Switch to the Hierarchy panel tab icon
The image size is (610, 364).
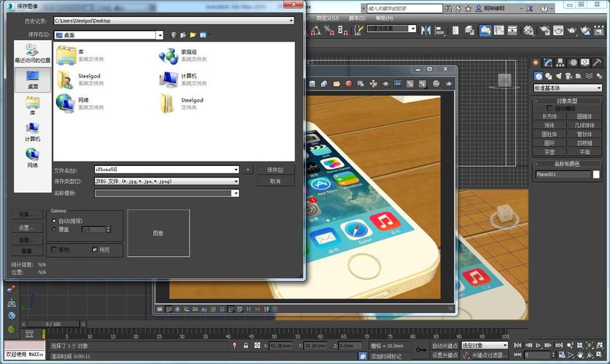[560, 63]
